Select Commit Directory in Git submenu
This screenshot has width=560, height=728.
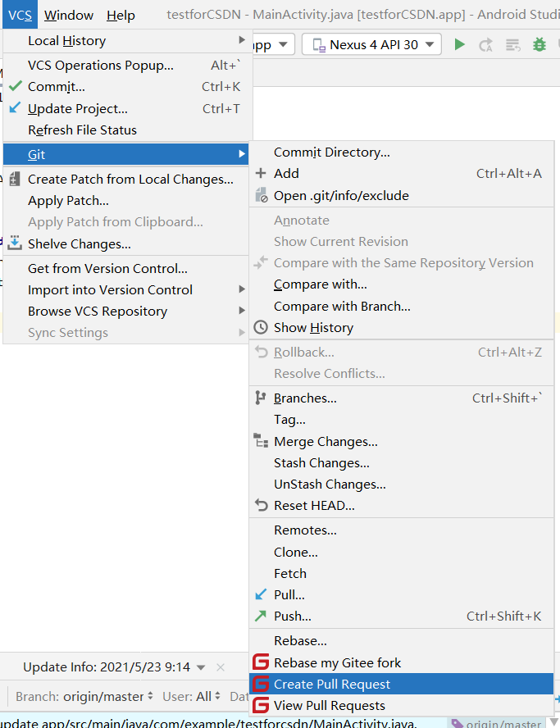pyautogui.click(x=402, y=152)
